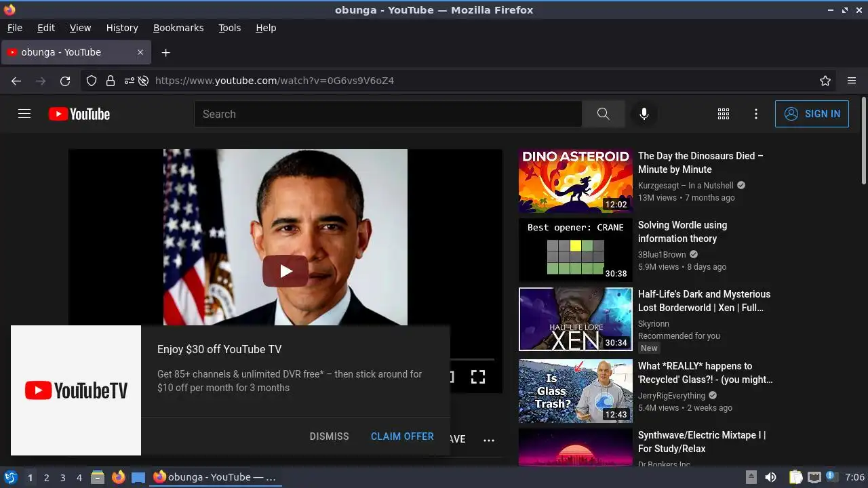
Task: Open the File menu
Action: pos(14,28)
